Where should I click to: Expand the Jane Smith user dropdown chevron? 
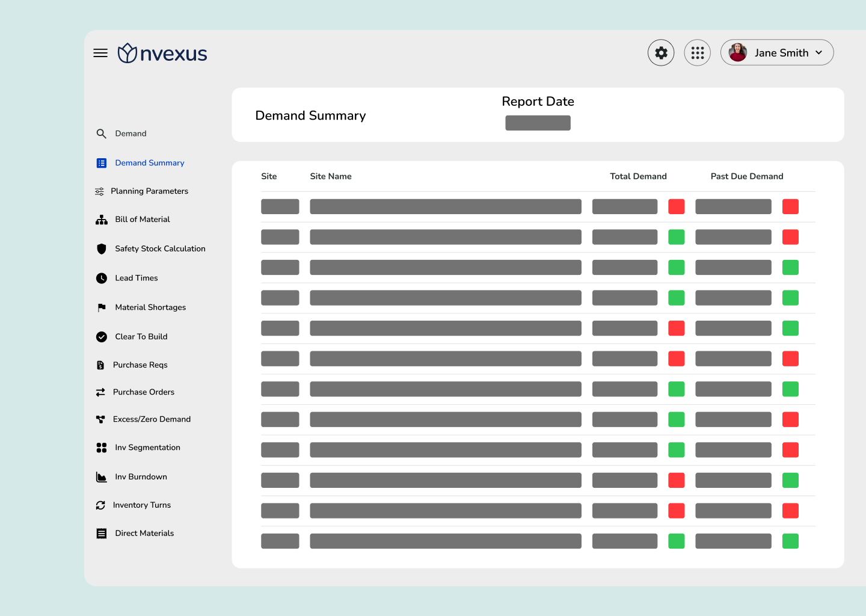tap(818, 53)
